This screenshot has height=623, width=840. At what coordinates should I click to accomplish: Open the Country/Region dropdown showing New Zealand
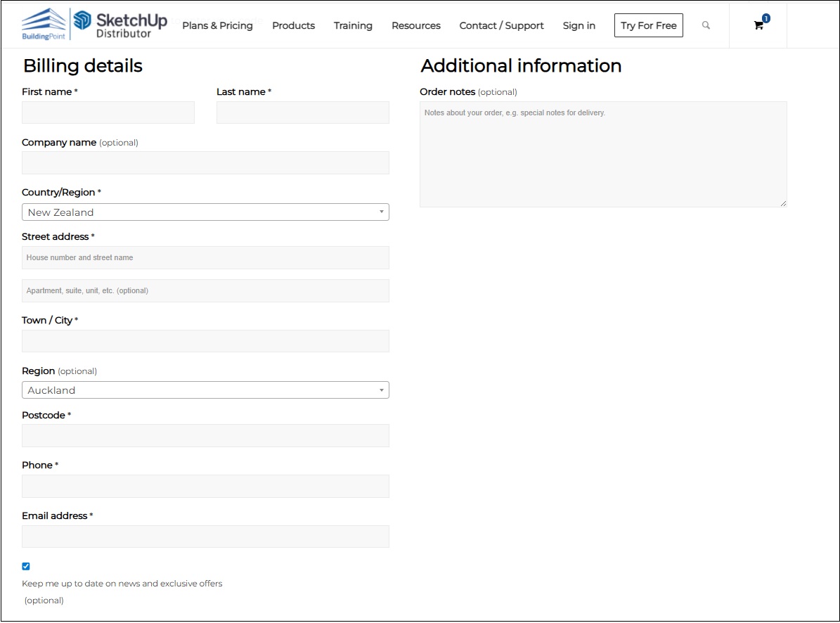coord(205,212)
